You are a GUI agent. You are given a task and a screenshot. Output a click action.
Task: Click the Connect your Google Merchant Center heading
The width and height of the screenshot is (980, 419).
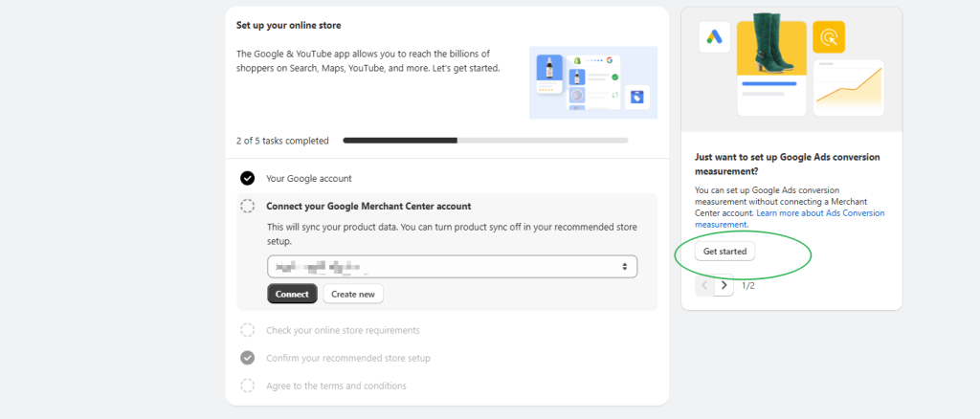368,206
